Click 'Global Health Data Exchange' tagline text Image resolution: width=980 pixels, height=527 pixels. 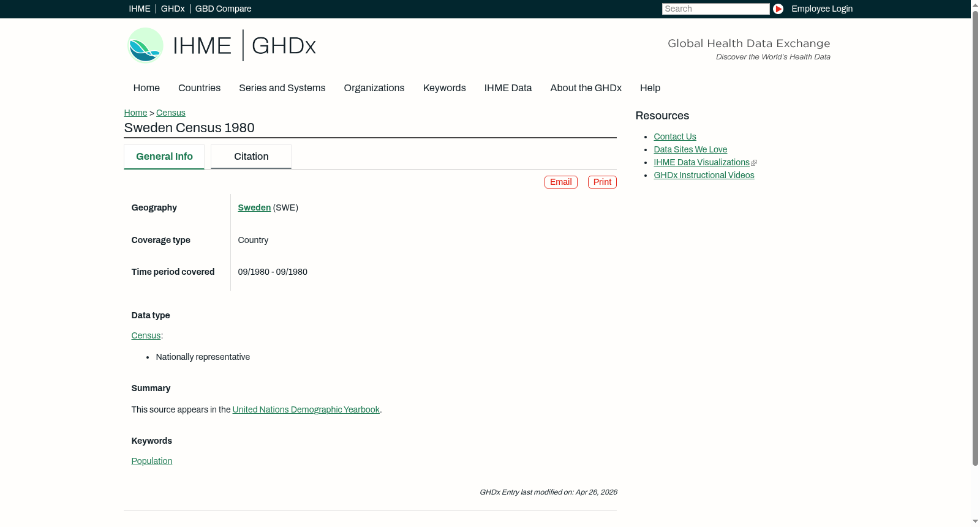point(748,43)
